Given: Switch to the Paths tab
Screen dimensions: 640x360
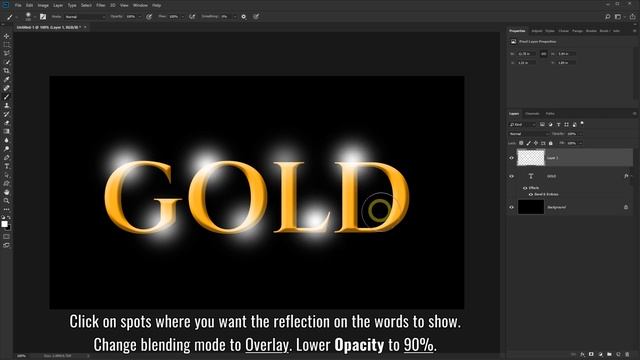Looking at the screenshot, I should click(x=550, y=114).
